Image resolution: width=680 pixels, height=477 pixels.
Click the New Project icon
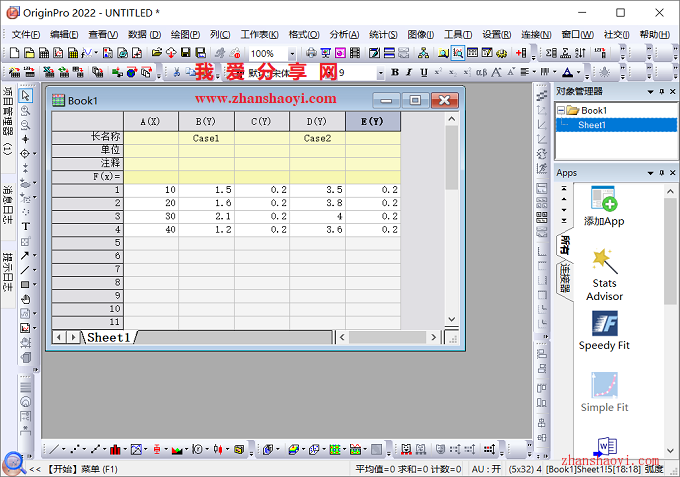point(14,53)
